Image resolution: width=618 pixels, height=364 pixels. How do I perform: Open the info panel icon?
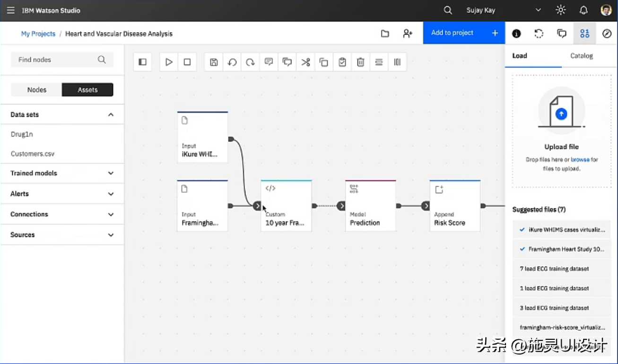pos(516,34)
